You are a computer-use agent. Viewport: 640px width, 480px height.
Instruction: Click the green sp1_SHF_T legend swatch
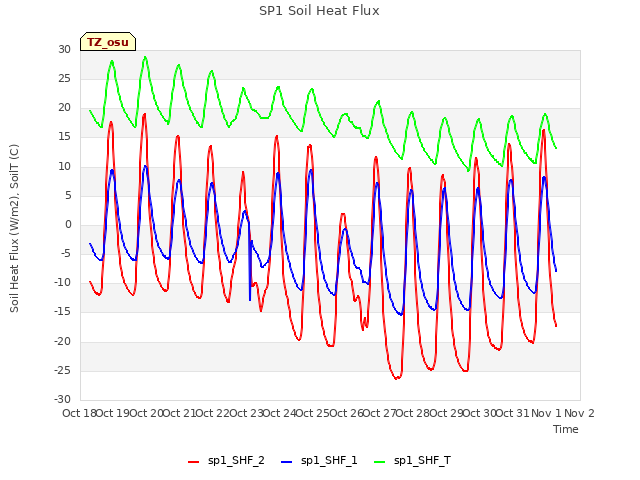[x=380, y=462]
